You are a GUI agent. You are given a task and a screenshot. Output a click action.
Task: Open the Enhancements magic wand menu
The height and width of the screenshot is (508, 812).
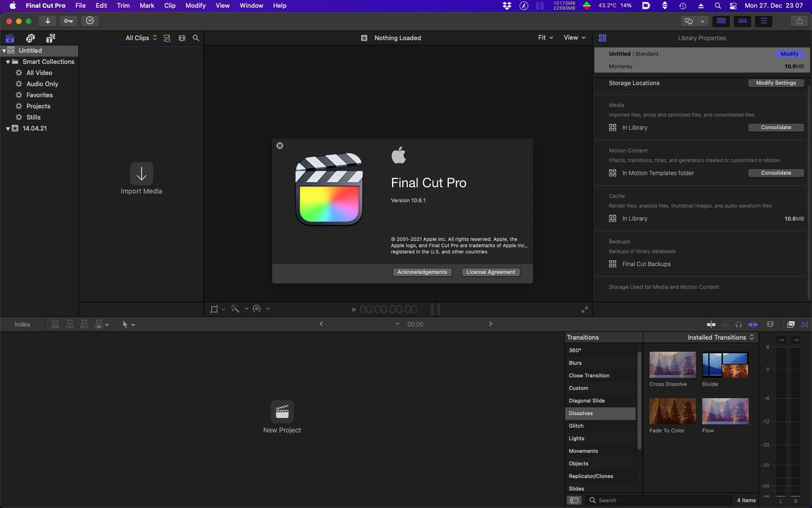235,309
